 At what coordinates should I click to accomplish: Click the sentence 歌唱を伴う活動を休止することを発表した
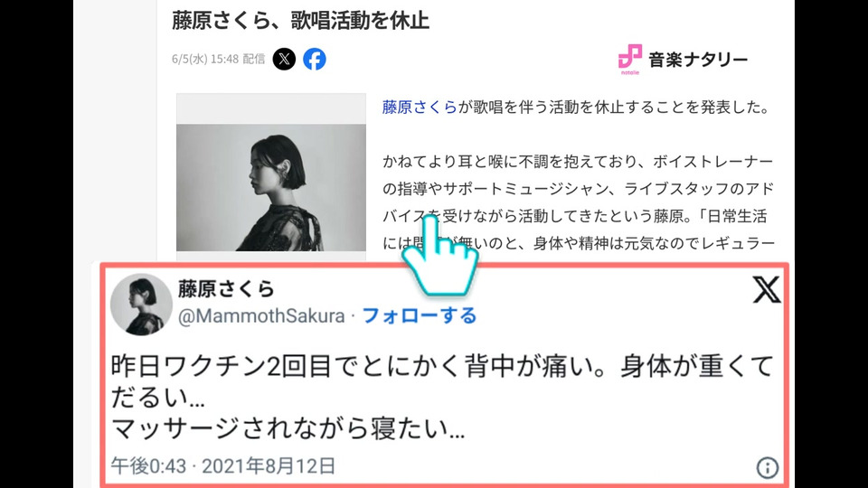click(613, 108)
